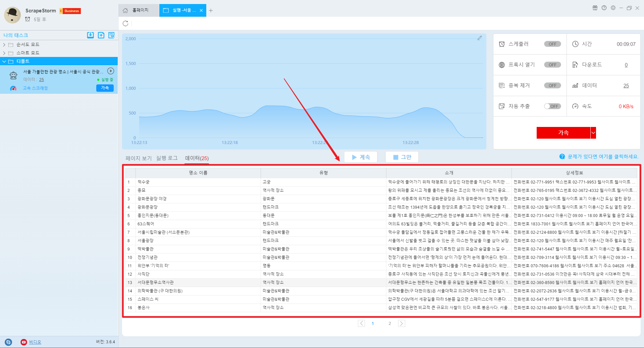Click the refresh icon in the toolbar

pos(125,23)
